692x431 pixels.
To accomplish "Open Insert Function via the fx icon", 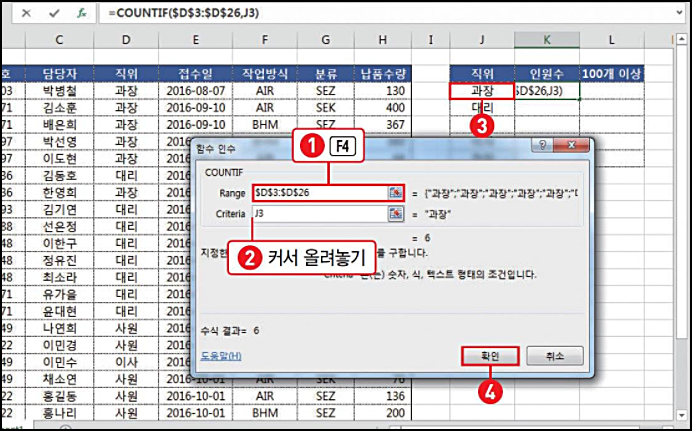I will point(82,13).
